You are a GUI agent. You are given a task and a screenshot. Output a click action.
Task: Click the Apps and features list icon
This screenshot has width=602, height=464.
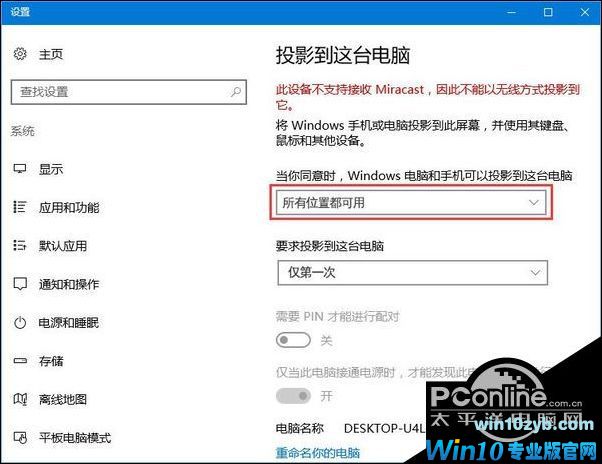[x=20, y=207]
